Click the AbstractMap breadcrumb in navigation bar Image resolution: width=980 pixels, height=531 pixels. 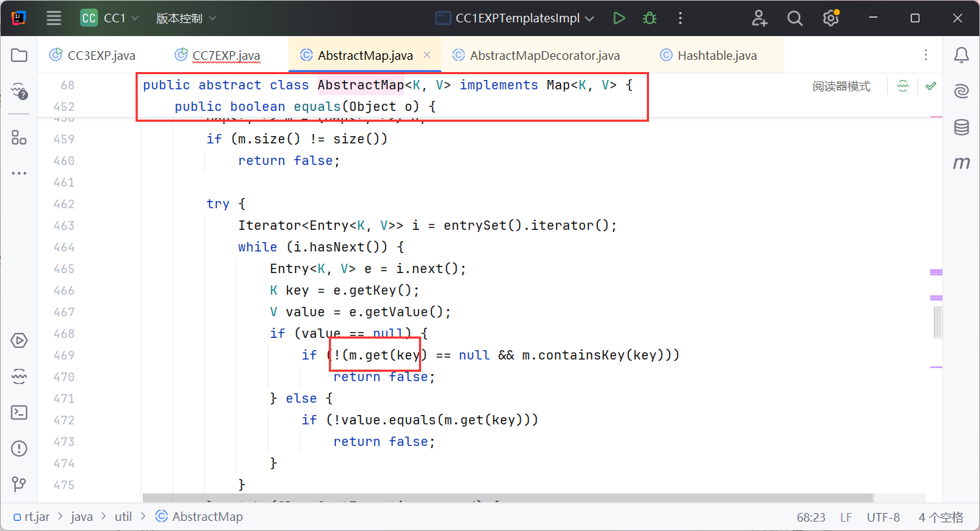(207, 517)
